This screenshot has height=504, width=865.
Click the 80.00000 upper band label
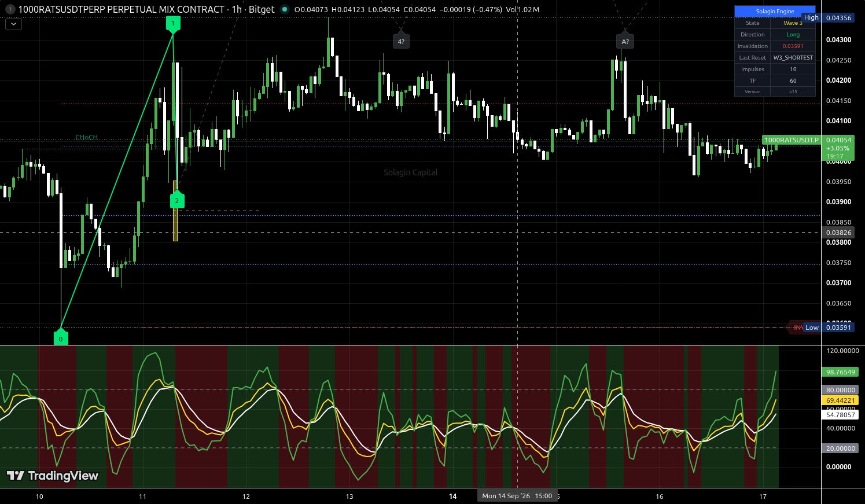pos(840,390)
